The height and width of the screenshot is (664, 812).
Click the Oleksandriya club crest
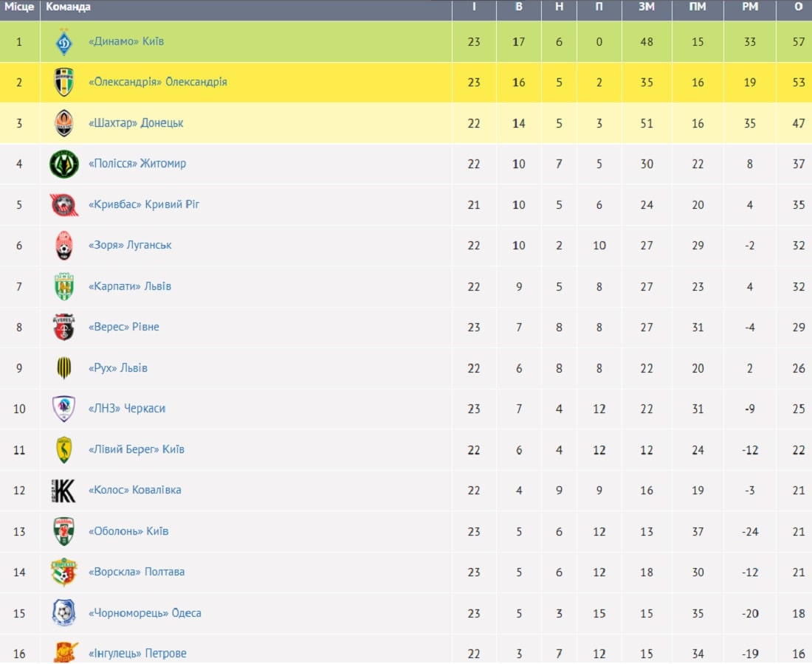click(x=64, y=83)
